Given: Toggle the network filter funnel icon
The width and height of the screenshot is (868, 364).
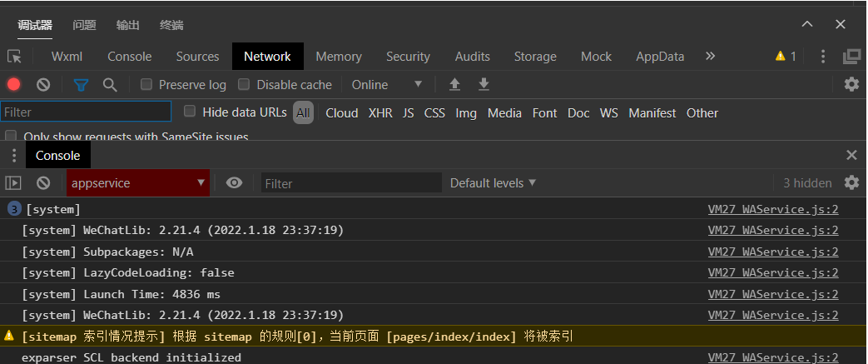Looking at the screenshot, I should [82, 85].
